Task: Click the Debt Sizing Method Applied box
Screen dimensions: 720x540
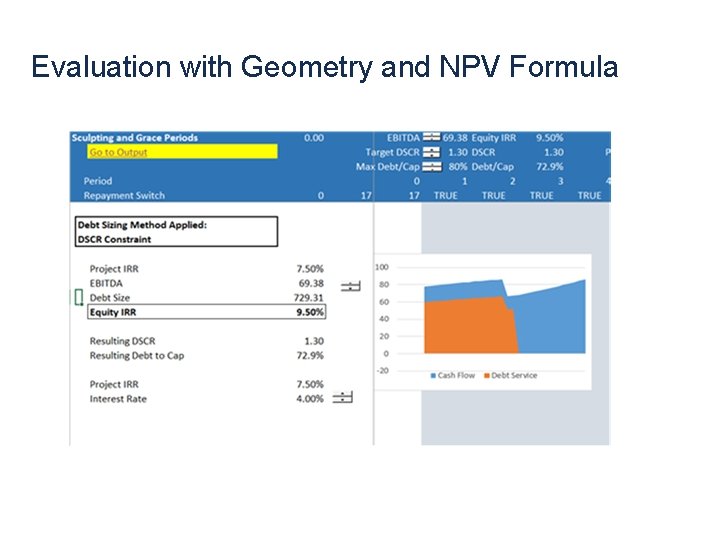Action: (176, 231)
